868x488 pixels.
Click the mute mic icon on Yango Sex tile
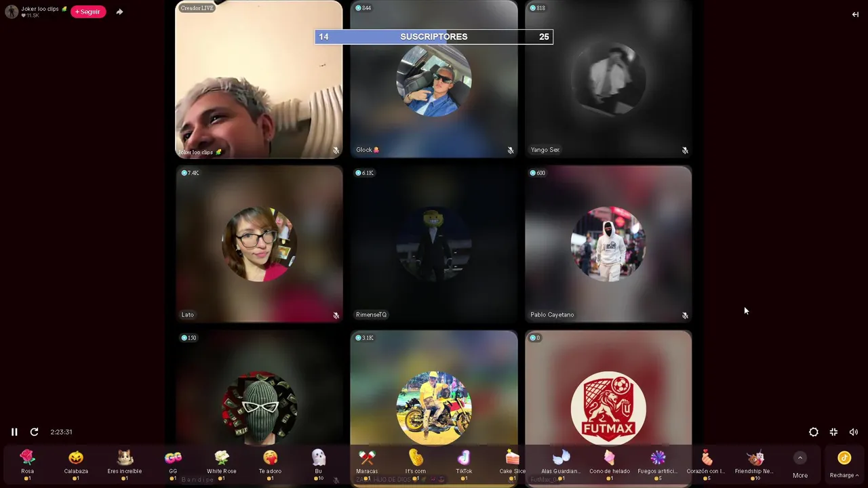pyautogui.click(x=685, y=150)
